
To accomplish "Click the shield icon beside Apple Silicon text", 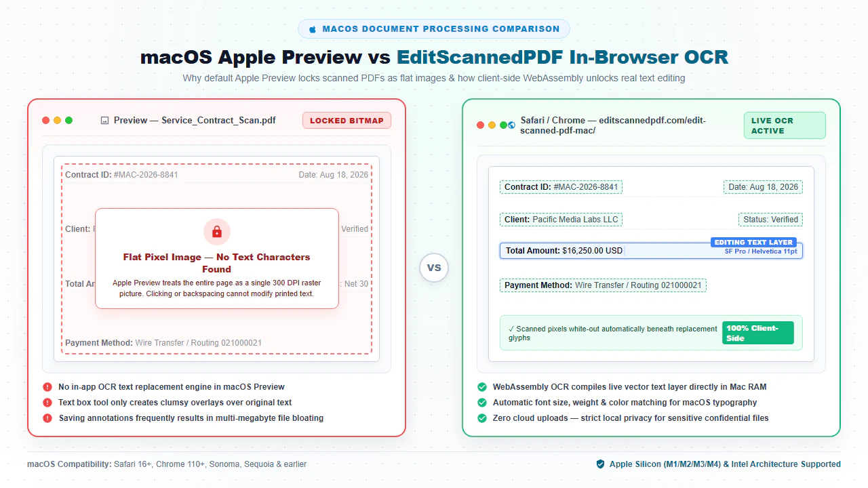I will pos(600,464).
